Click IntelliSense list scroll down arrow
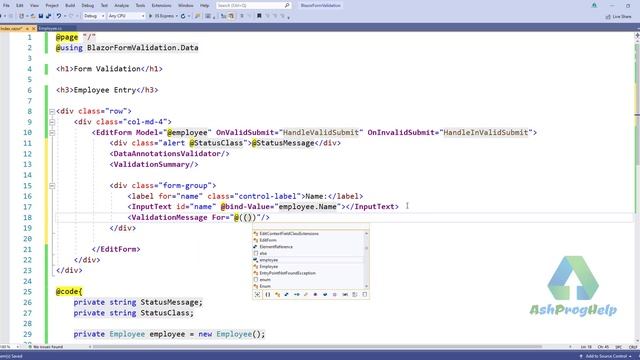Viewport: 640px width, 360px height. (366, 287)
